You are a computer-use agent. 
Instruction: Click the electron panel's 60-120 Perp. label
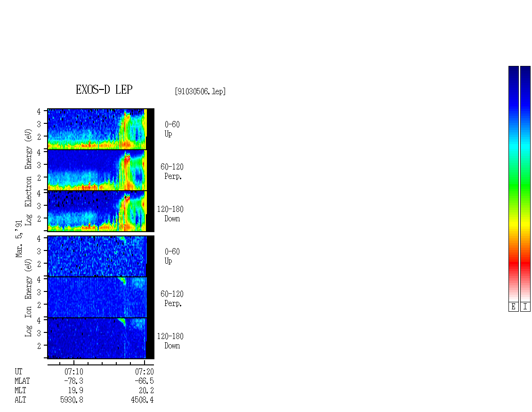click(172, 171)
